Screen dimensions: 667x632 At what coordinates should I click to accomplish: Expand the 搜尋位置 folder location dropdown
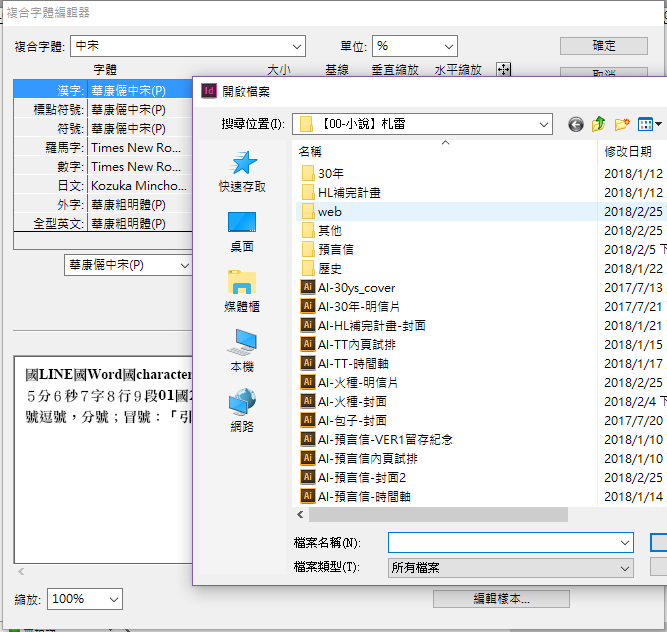[543, 125]
